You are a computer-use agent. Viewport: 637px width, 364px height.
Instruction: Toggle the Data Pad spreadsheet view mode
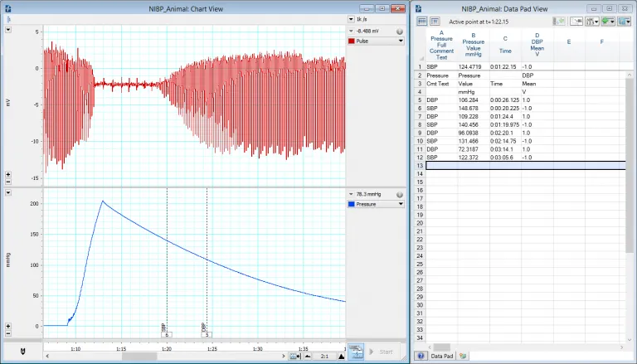[421, 21]
